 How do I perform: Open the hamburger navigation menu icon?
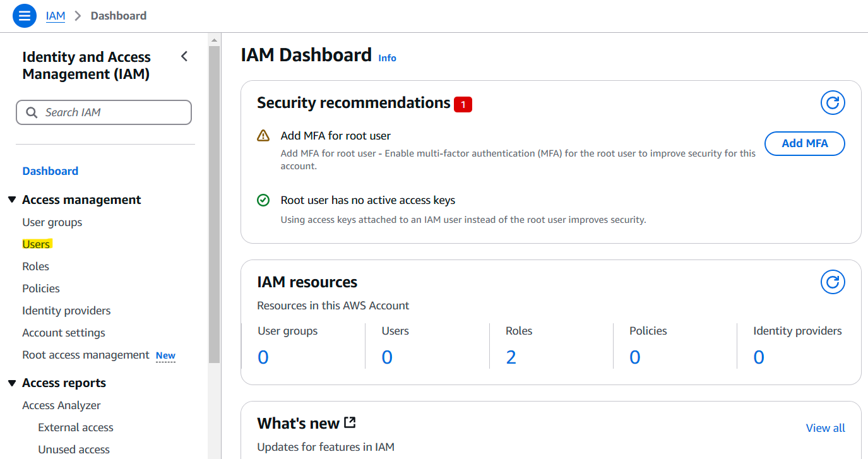pyautogui.click(x=25, y=16)
